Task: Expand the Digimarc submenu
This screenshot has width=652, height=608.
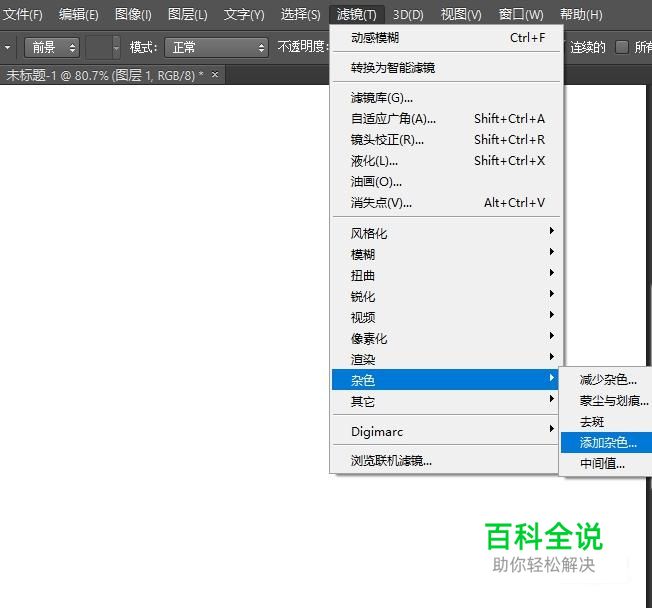Action: tap(447, 431)
